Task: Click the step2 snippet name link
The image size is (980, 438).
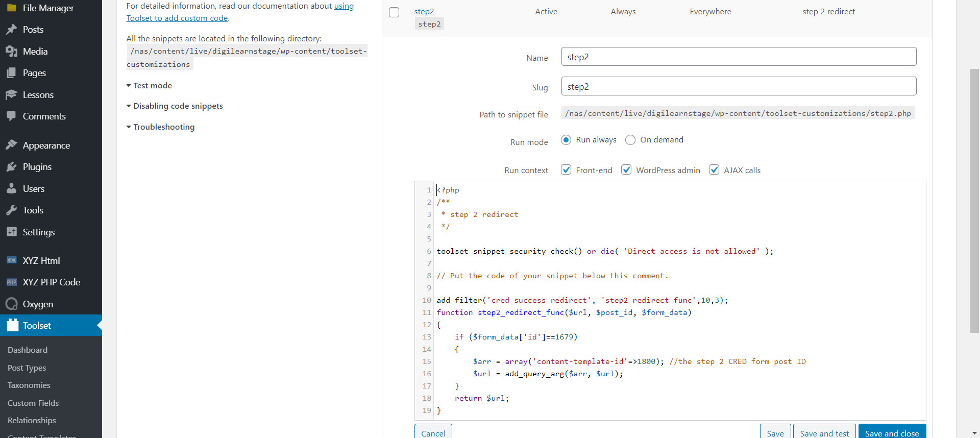Action: (424, 12)
